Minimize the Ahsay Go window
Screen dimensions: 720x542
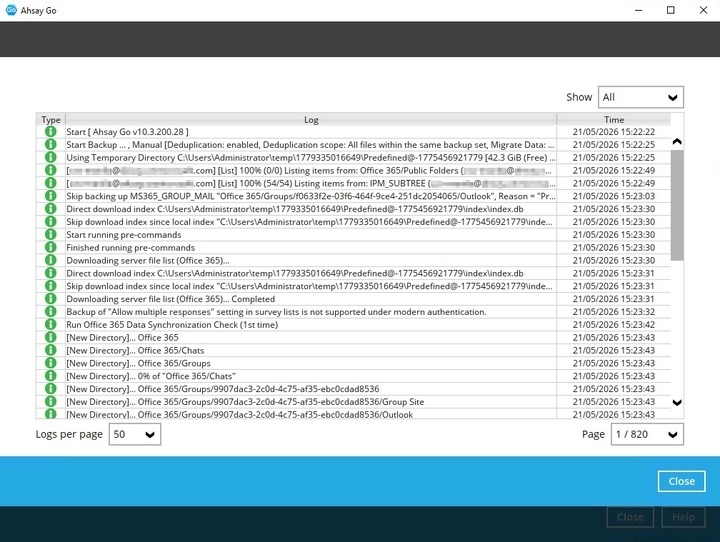click(x=638, y=10)
